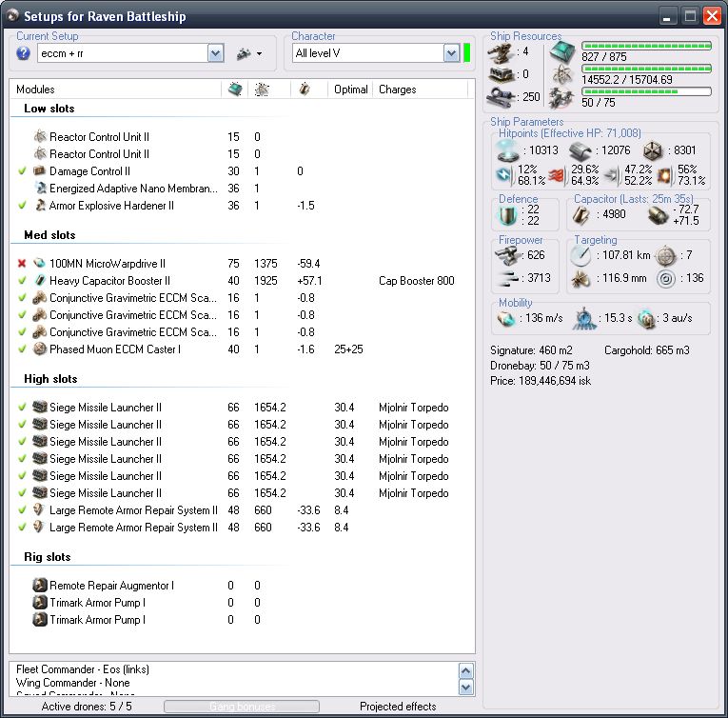Open the Character dropdown arrow
This screenshot has height=718, width=728.
coord(451,53)
